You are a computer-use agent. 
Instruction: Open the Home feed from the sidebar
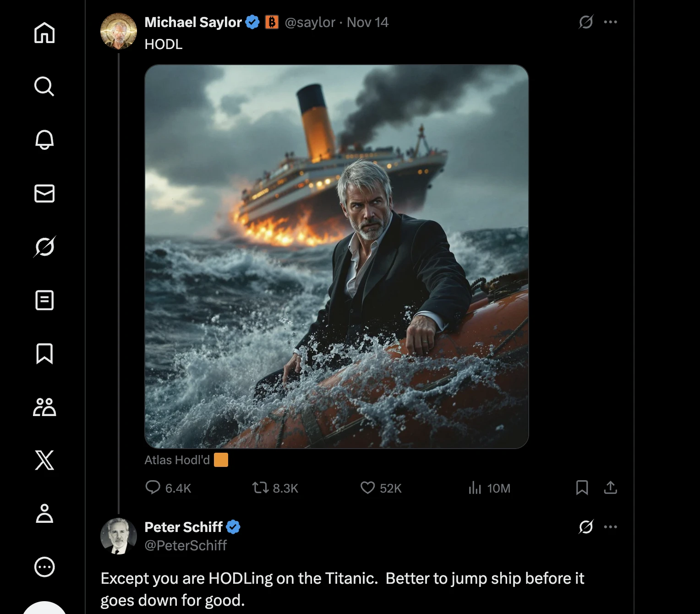click(44, 33)
